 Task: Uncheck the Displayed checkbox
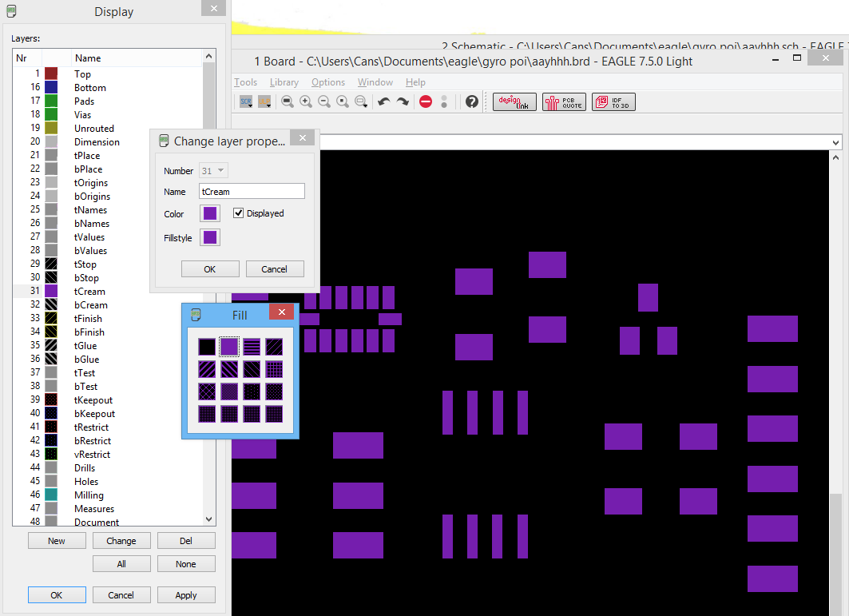(x=239, y=213)
